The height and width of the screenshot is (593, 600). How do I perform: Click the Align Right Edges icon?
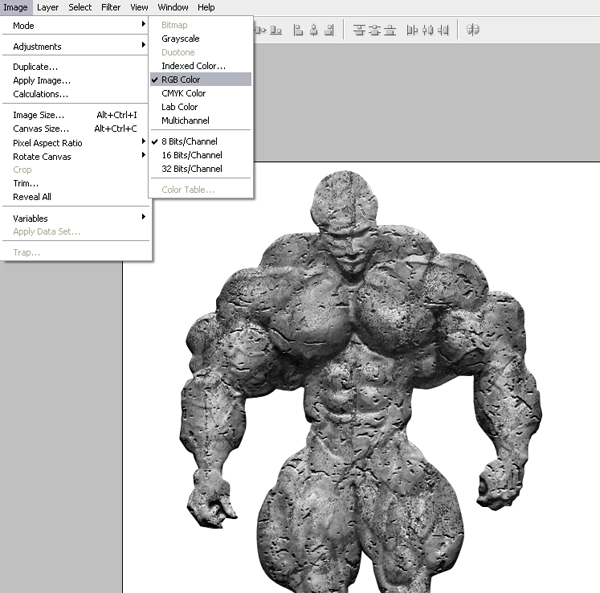coord(329,30)
